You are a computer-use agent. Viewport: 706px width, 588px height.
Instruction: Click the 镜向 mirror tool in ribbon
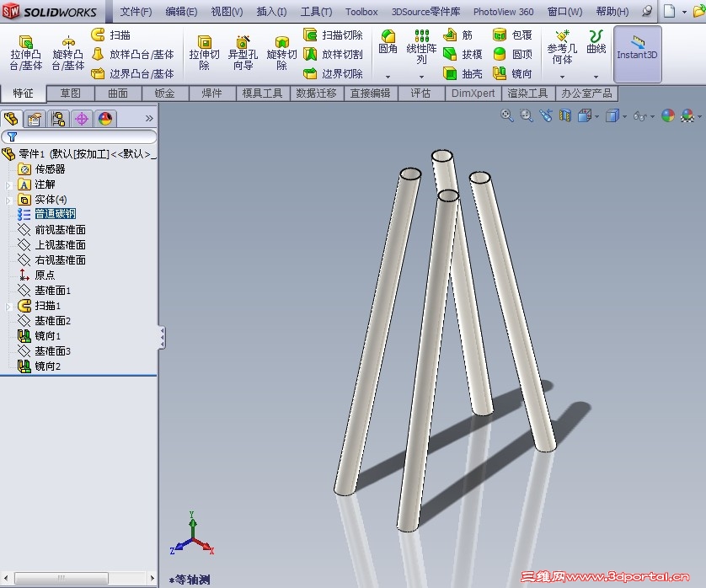coord(512,73)
